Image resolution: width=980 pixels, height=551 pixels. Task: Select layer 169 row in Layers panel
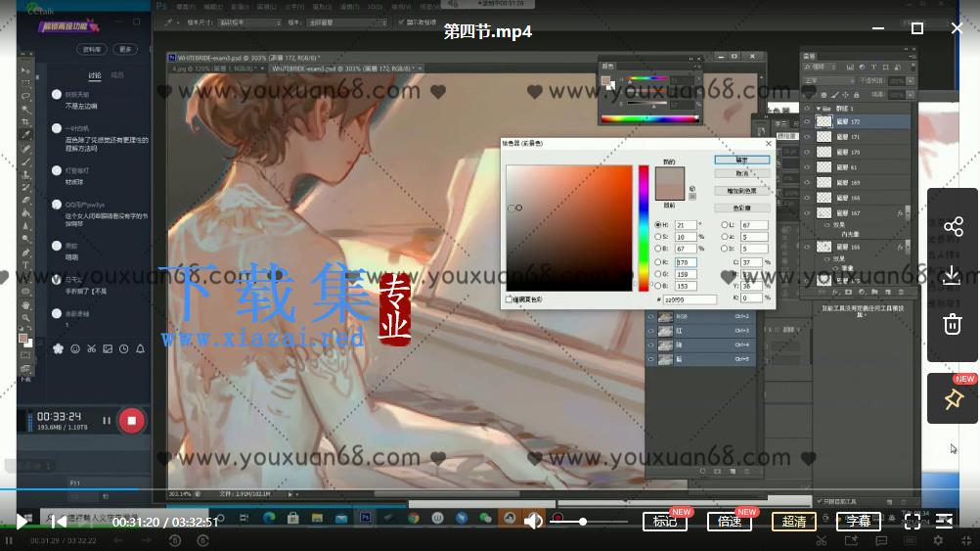(855, 183)
